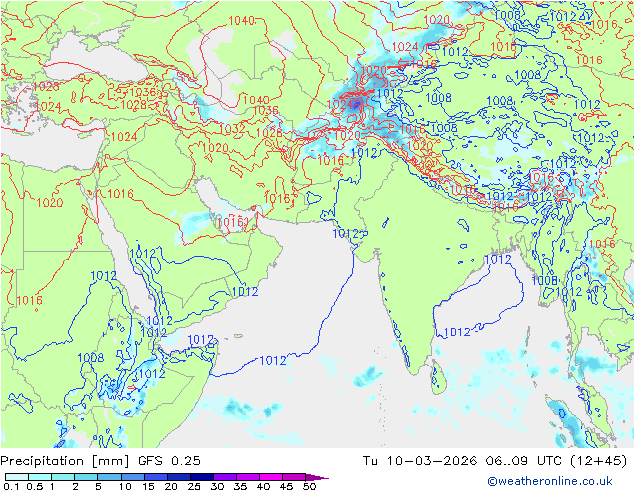The width and height of the screenshot is (634, 490).
Task: Click the legend value "0.1"
Action: click(11, 486)
